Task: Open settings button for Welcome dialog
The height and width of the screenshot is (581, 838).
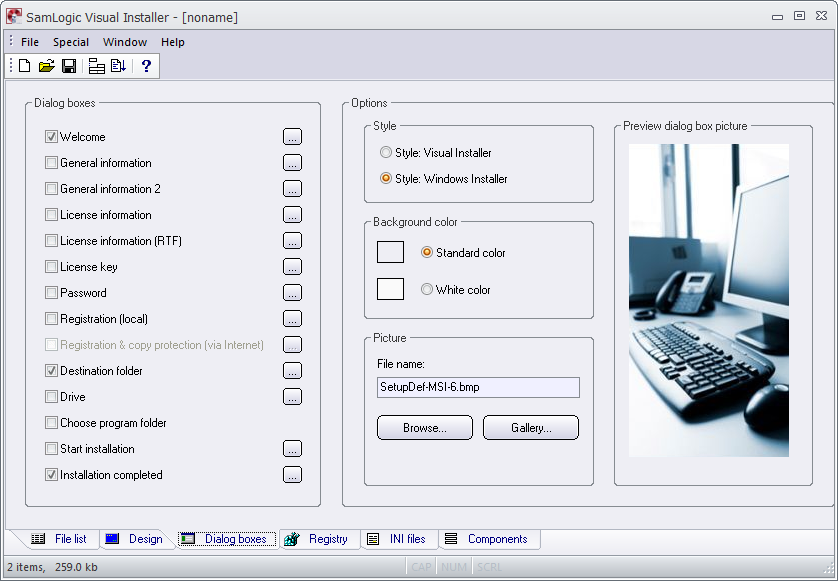Action: [292, 137]
